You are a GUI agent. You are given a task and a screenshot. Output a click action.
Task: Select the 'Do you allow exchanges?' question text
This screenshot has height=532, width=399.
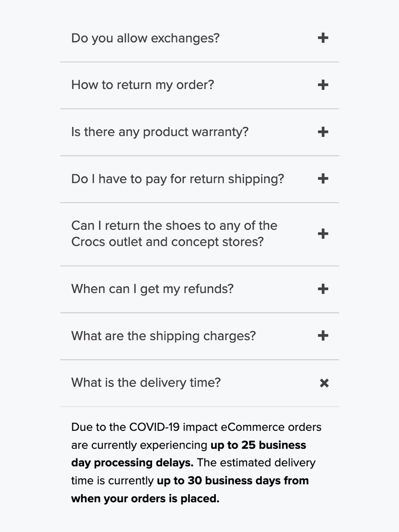click(x=145, y=38)
